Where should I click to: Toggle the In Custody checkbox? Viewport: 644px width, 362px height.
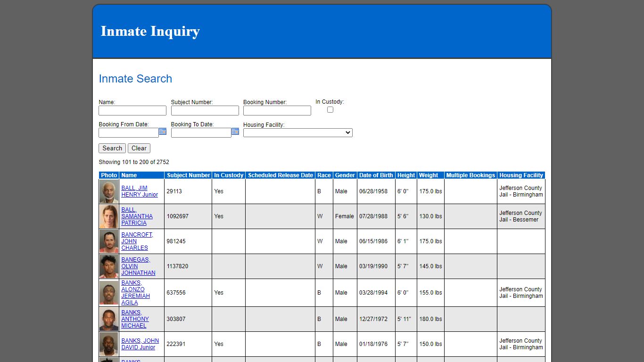330,109
